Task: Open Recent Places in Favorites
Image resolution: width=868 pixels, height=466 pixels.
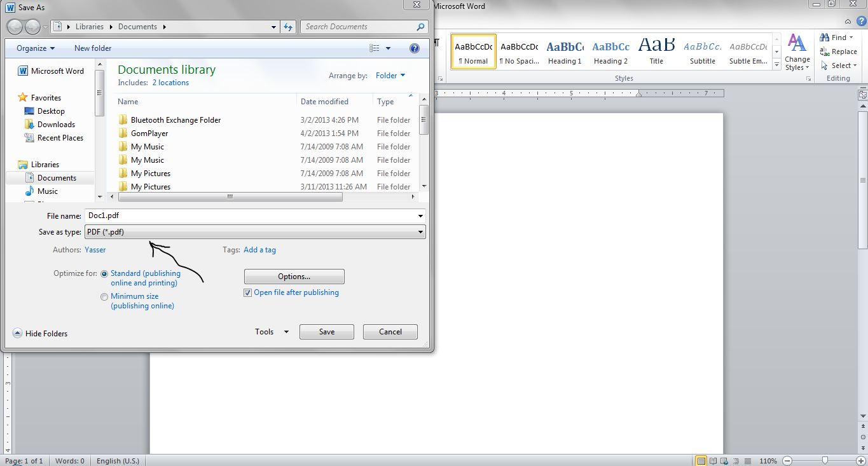Action: click(54, 138)
